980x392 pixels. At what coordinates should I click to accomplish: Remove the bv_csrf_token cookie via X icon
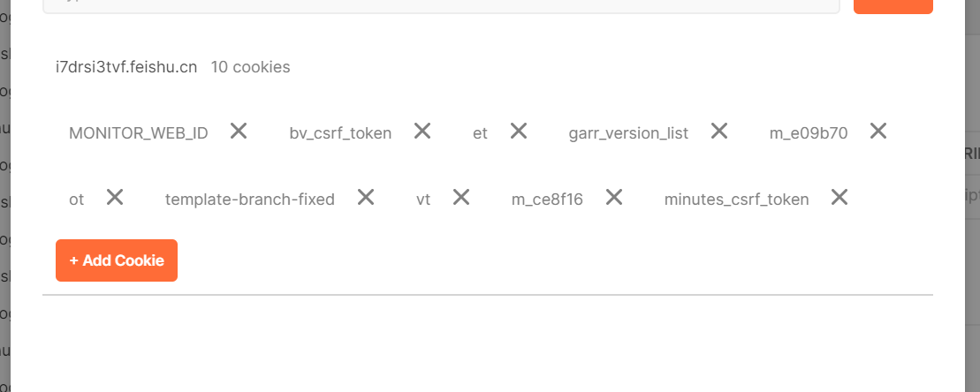point(422,131)
